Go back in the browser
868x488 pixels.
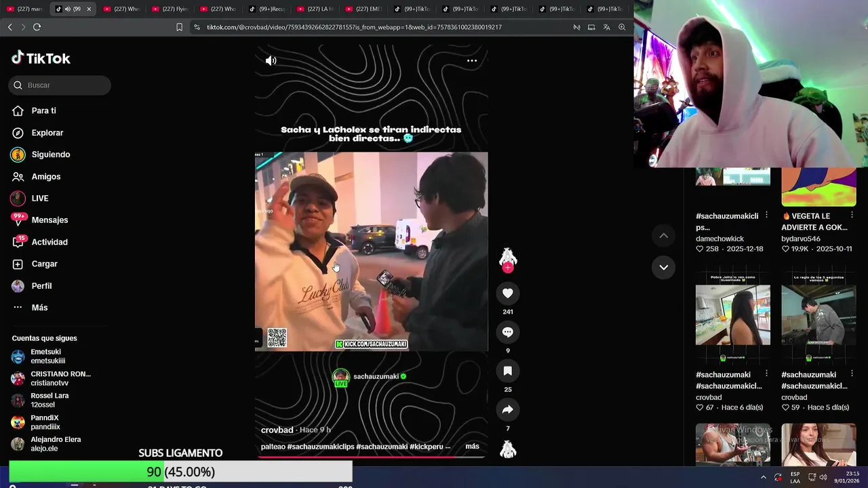point(9,27)
